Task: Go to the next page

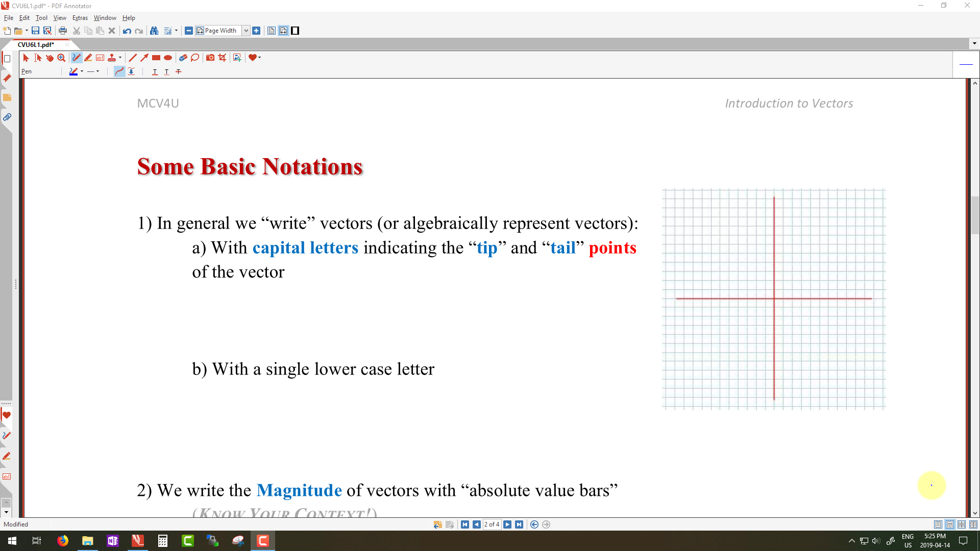Action: click(507, 524)
